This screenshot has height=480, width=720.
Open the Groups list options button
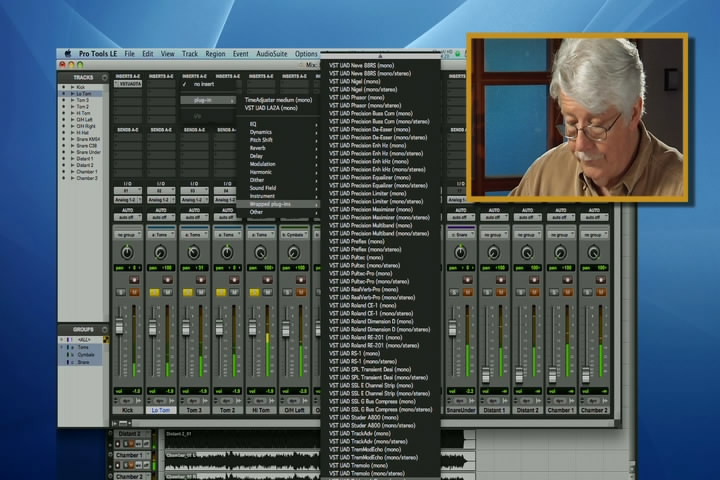coord(104,329)
